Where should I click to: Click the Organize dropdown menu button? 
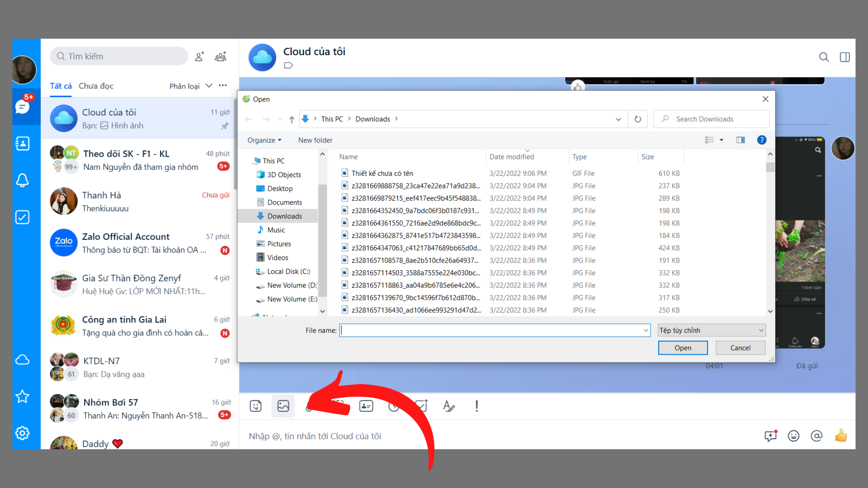pos(264,140)
